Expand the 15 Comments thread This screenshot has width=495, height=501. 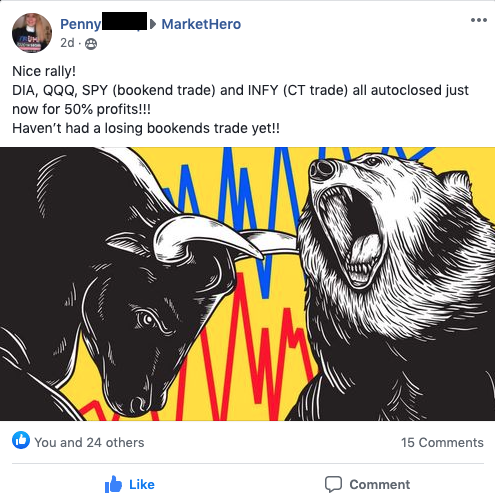(442, 442)
